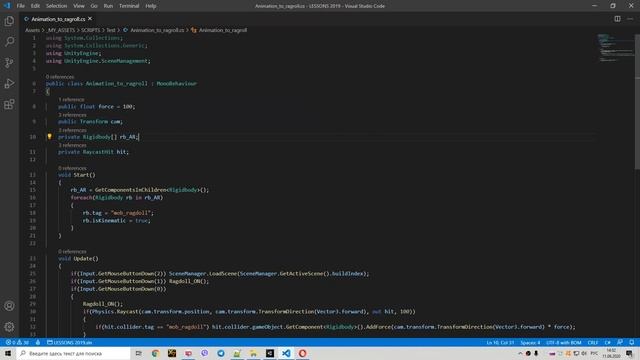Click the Ln 10, Col line position indicator
The height and width of the screenshot is (360, 640).
(500, 342)
